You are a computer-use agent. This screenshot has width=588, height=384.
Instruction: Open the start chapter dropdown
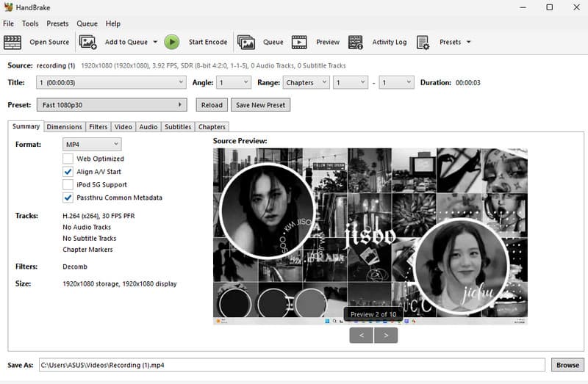351,82
